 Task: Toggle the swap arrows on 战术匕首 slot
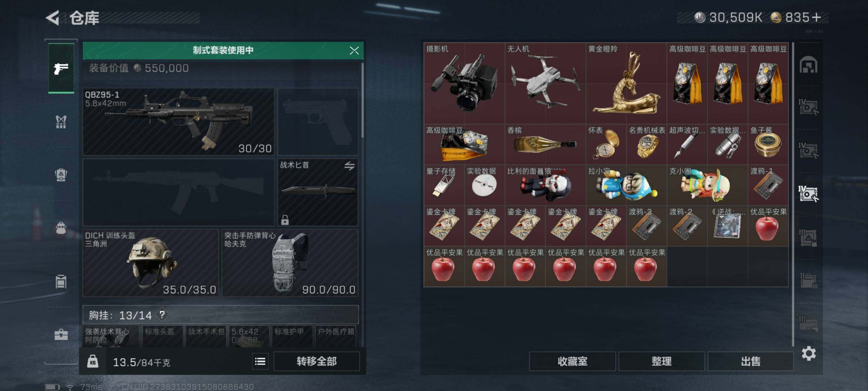[x=349, y=166]
